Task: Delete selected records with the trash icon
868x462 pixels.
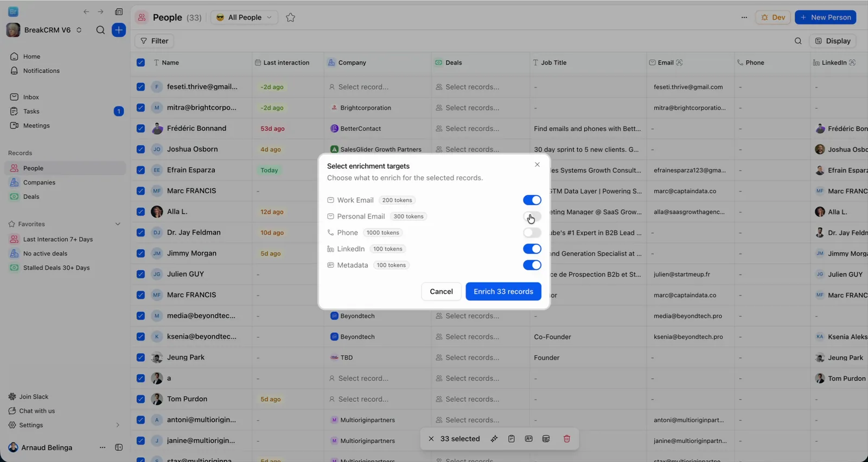Action: (567, 439)
